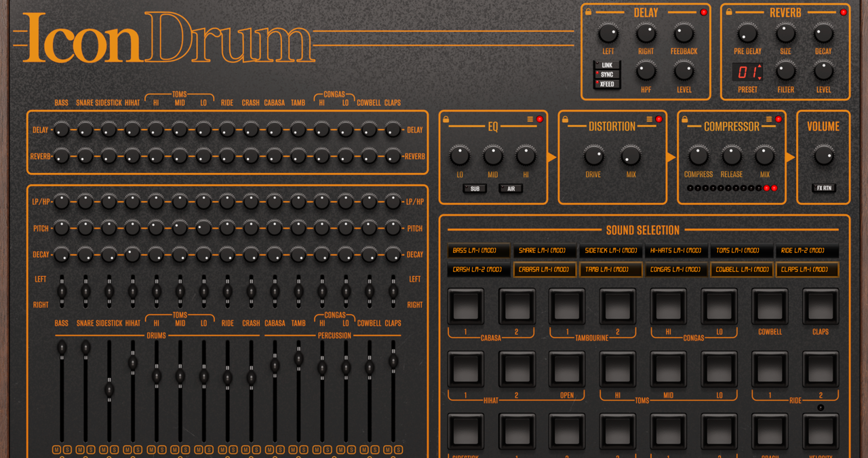Viewport: 868px width, 458px height.
Task: Increase reverb preset with up arrow
Action: (x=759, y=67)
